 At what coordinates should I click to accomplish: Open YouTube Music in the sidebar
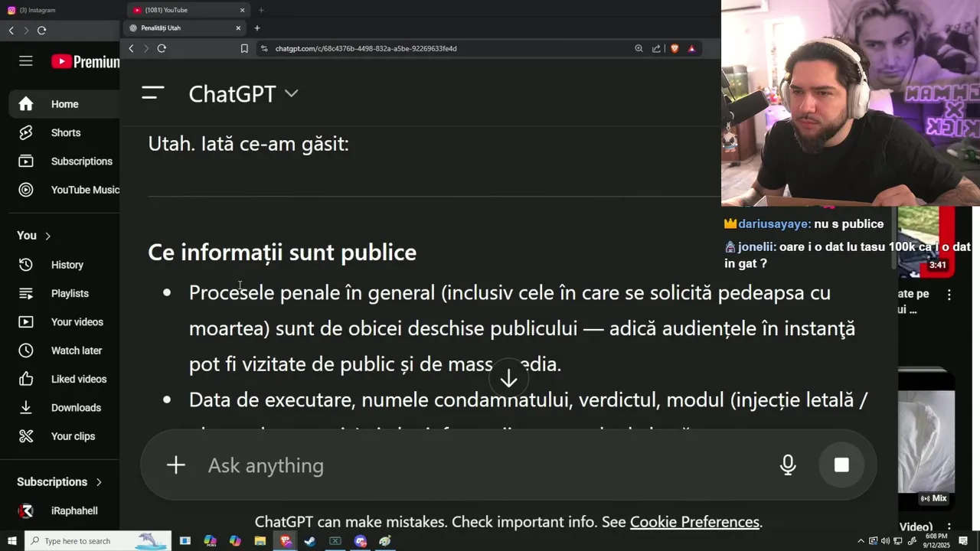[64, 190]
